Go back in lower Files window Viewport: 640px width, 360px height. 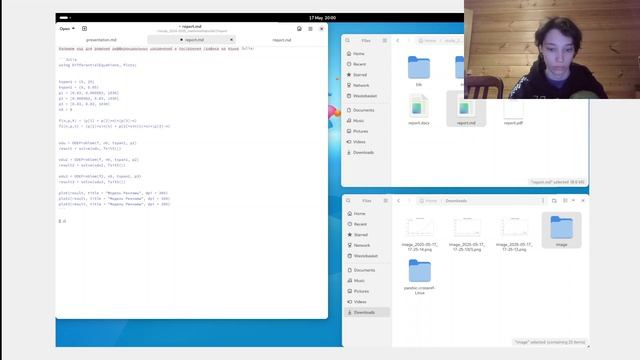(398, 200)
